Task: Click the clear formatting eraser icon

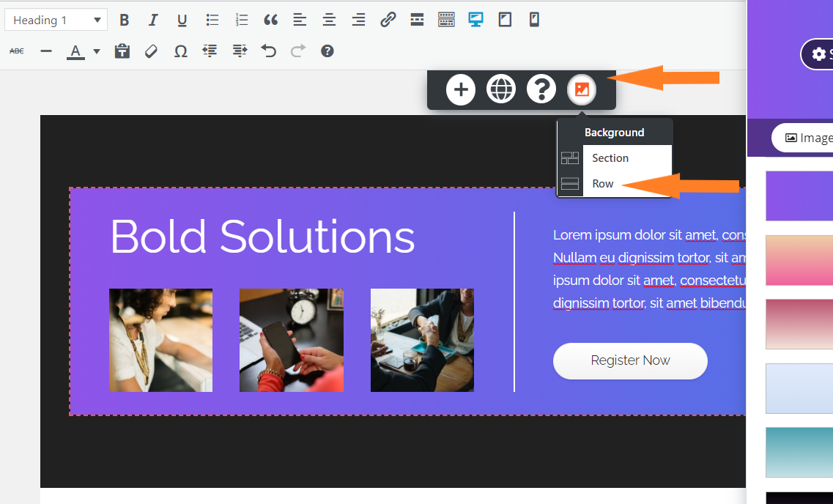Action: click(152, 51)
